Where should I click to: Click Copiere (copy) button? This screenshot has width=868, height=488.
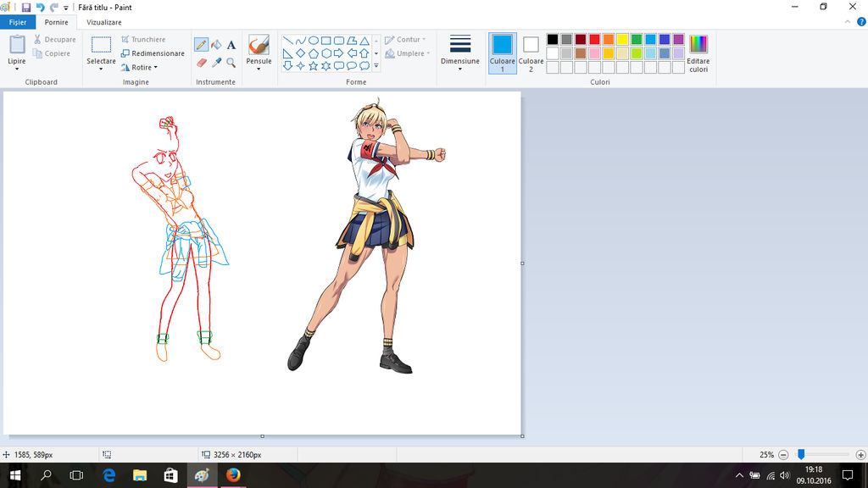(52, 53)
